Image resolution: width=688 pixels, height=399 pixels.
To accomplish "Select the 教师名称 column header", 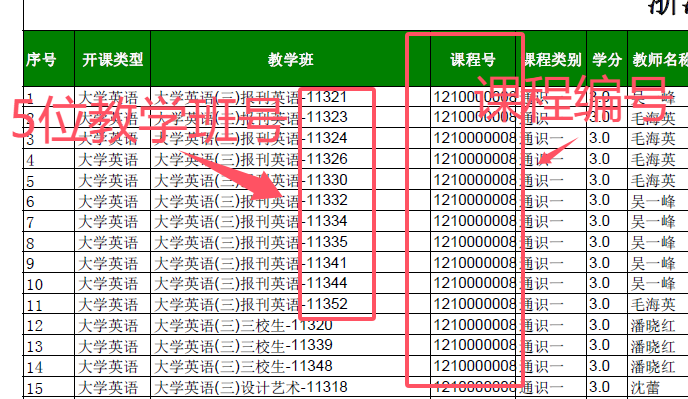I will tap(658, 59).
